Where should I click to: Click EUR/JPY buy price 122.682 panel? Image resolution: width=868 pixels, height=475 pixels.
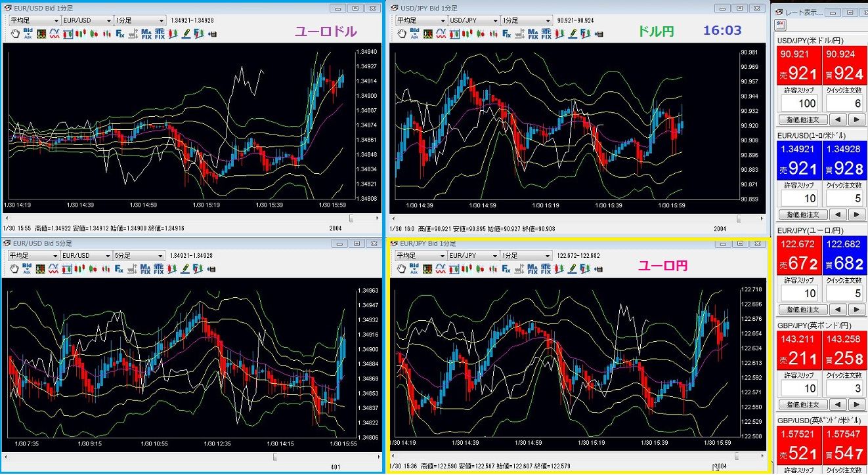(x=845, y=255)
